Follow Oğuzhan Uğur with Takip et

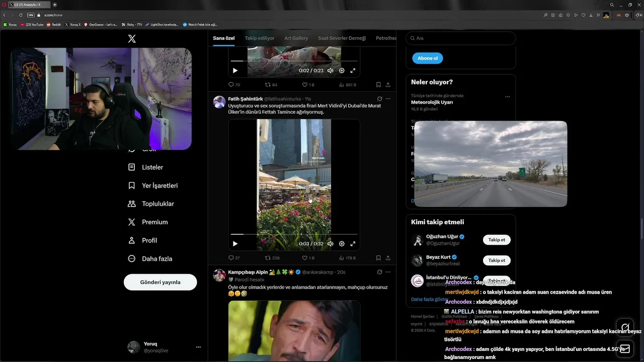(x=497, y=240)
